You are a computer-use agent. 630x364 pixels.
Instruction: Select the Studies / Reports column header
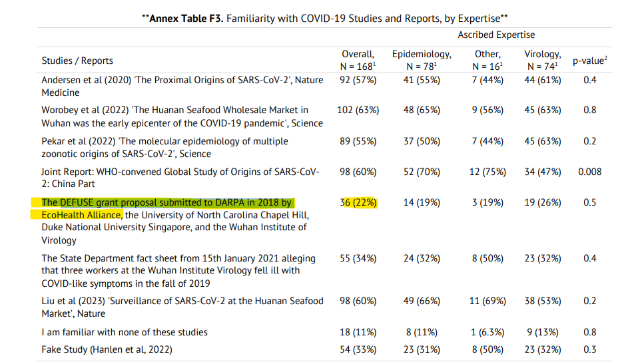(x=77, y=61)
